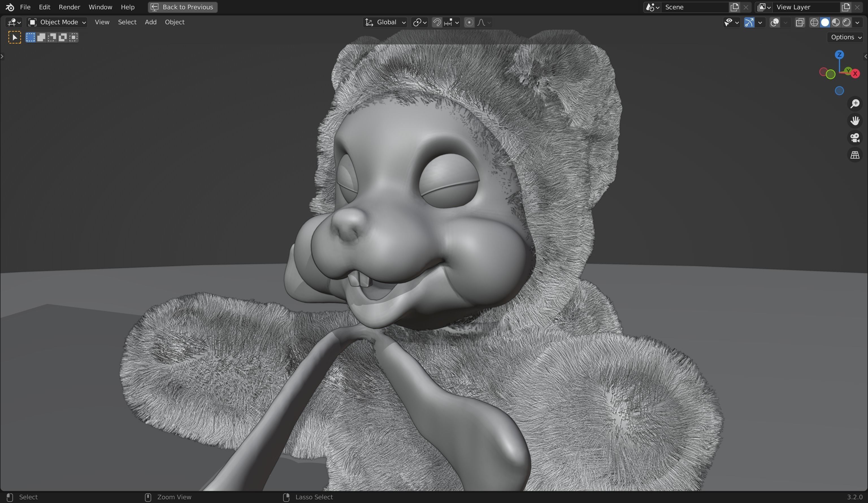
Task: Create a new scene with the copy icon
Action: tap(734, 7)
